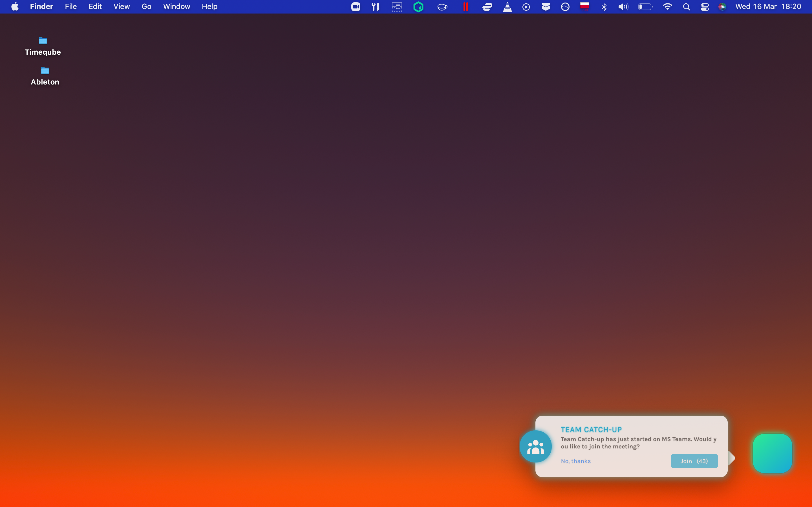Image resolution: width=812 pixels, height=507 pixels.
Task: Click the Zoom camera menu bar icon
Action: tap(356, 7)
